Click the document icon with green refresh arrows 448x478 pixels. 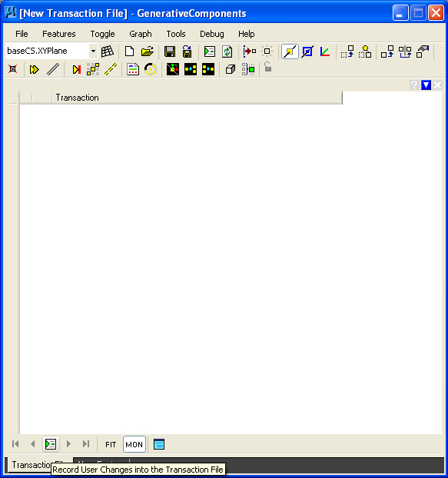pos(227,51)
